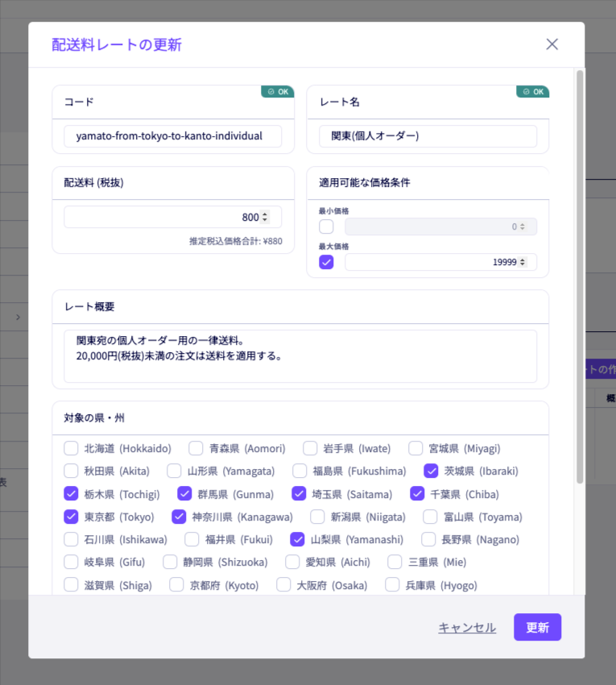This screenshot has height=685, width=616.
Task: Edit the レート概要 text area
Action: 300,356
